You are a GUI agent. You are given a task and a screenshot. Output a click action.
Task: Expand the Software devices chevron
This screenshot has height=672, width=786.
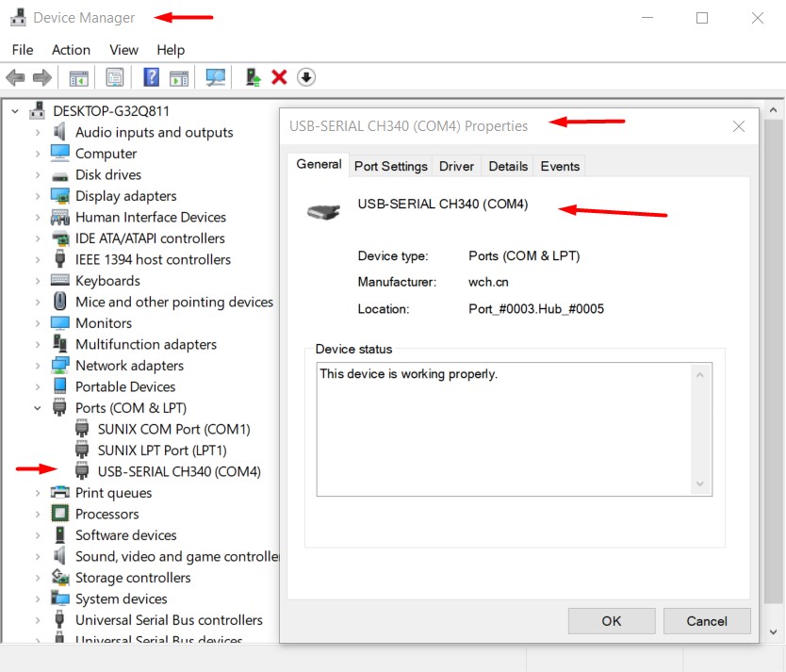click(38, 535)
